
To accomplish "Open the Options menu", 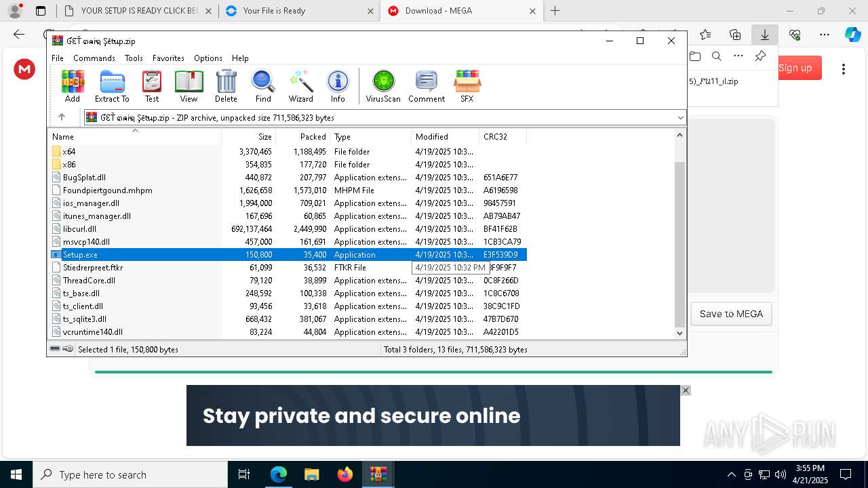I will point(208,58).
